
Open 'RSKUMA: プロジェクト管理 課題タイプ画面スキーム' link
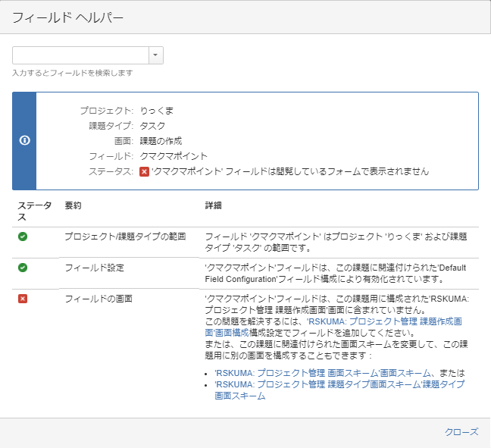pyautogui.click(x=339, y=390)
